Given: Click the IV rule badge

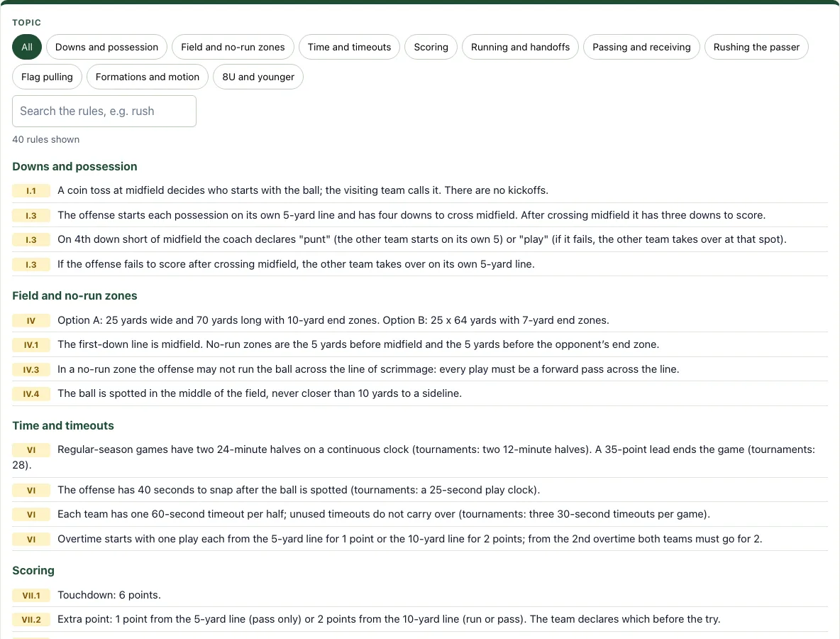Looking at the screenshot, I should pyautogui.click(x=31, y=321).
